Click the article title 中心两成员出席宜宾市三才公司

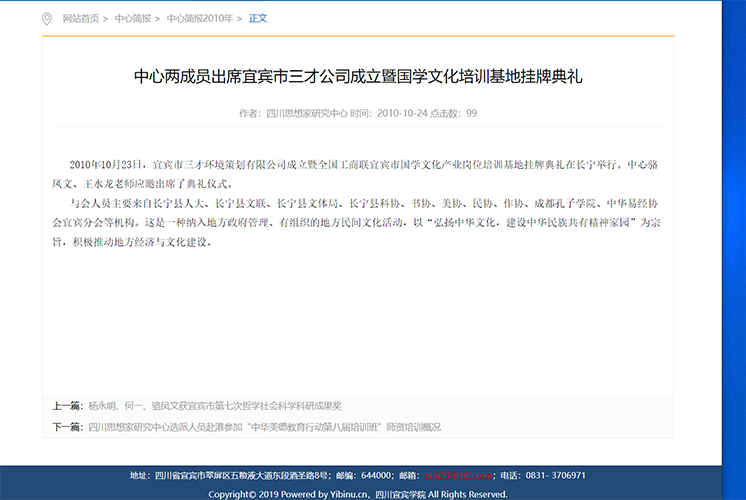click(x=358, y=77)
